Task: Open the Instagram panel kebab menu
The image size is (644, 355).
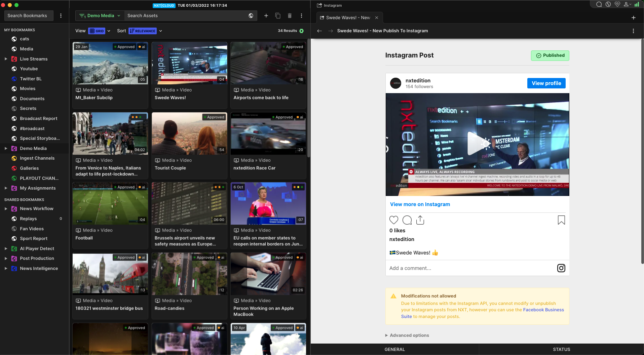Action: (633, 31)
